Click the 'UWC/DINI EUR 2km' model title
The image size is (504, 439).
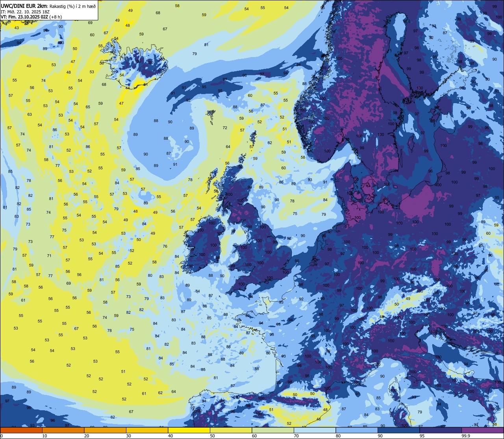click(24, 6)
